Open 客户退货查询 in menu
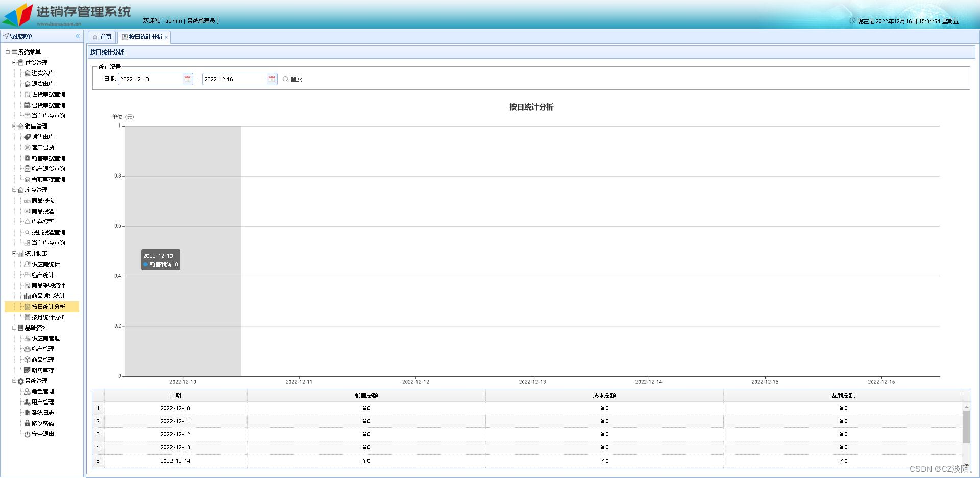980x478 pixels. click(x=48, y=169)
